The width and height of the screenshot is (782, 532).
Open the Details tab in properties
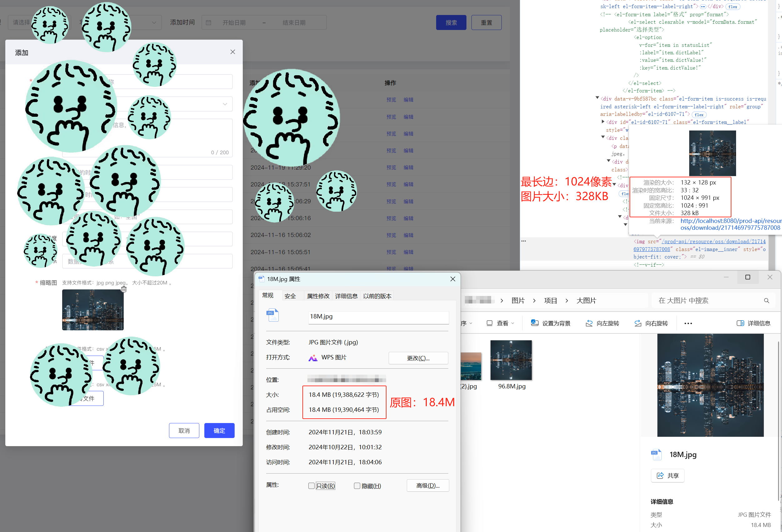point(346,296)
